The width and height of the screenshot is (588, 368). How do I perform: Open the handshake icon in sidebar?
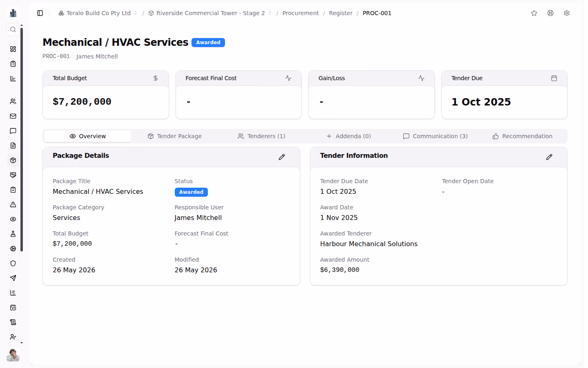[13, 175]
